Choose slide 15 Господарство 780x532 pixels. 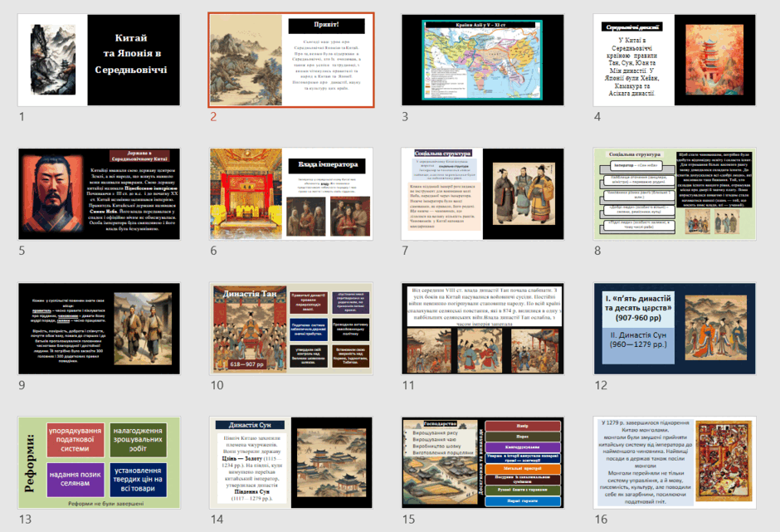[x=483, y=462]
